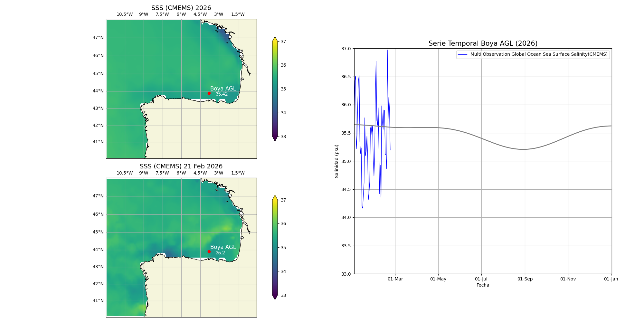Click the 01-Jul tick label on the date axis
The height and width of the screenshot is (322, 644).
click(x=481, y=279)
